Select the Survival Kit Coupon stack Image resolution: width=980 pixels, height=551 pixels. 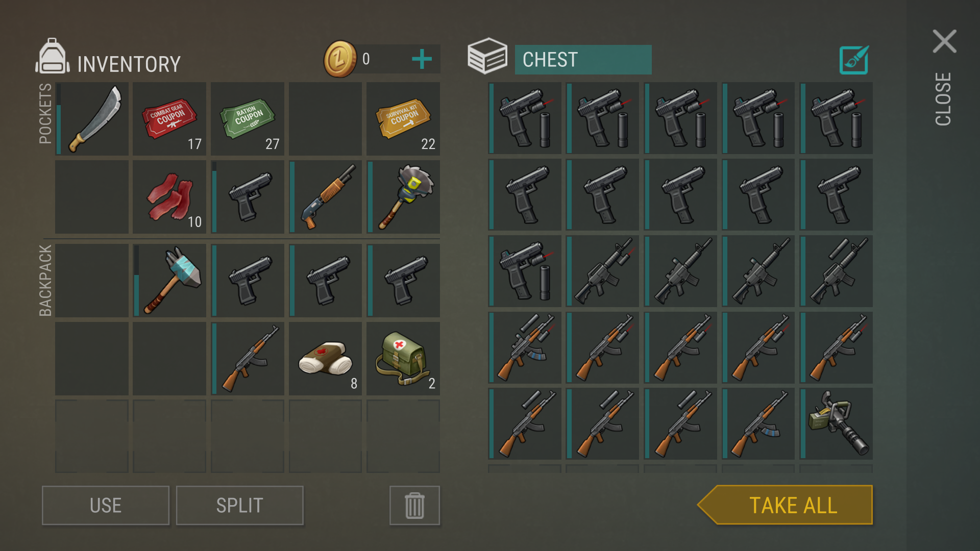coord(403,119)
